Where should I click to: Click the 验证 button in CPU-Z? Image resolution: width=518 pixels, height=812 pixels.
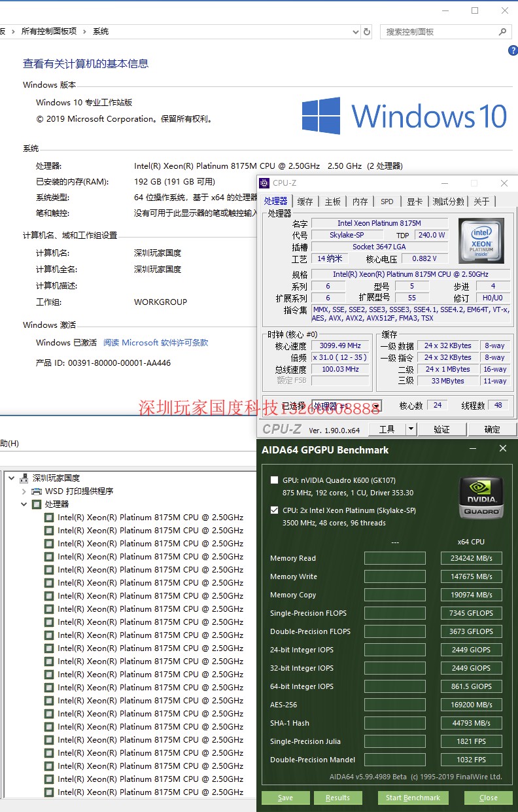click(442, 429)
